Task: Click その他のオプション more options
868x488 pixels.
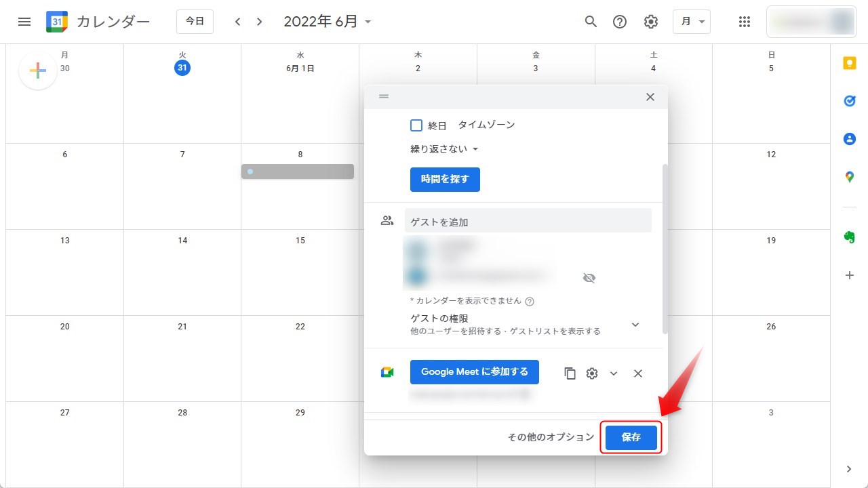Action: [x=551, y=437]
